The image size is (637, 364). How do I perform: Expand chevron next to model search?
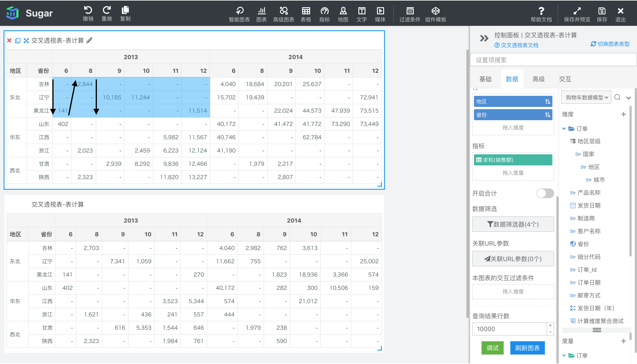(x=629, y=98)
